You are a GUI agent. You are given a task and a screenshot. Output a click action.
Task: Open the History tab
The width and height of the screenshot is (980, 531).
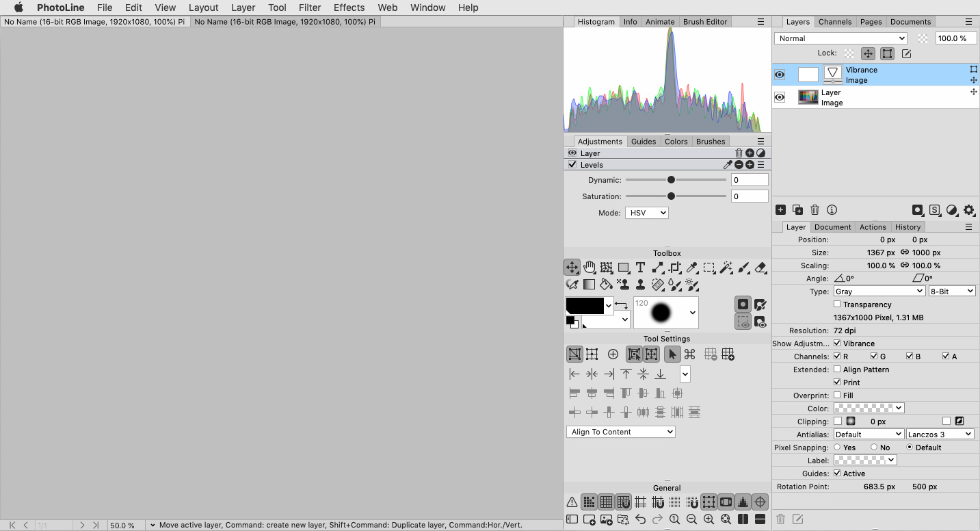pyautogui.click(x=908, y=227)
